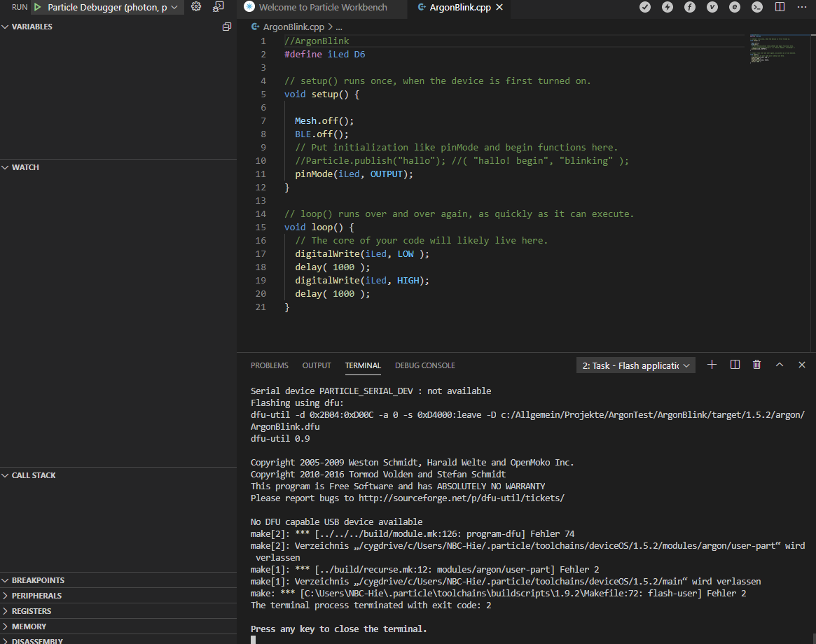Image resolution: width=816 pixels, height=644 pixels.
Task: Click the circled 'e' Particle icon
Action: point(735,7)
